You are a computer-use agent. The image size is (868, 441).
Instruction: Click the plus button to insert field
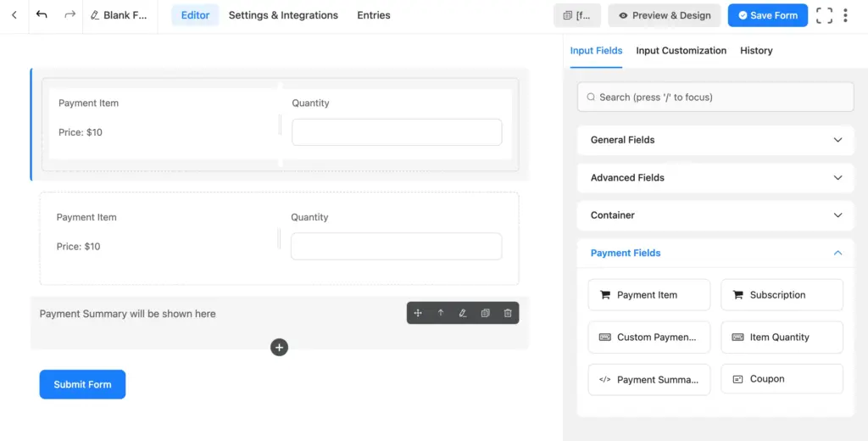[279, 348]
